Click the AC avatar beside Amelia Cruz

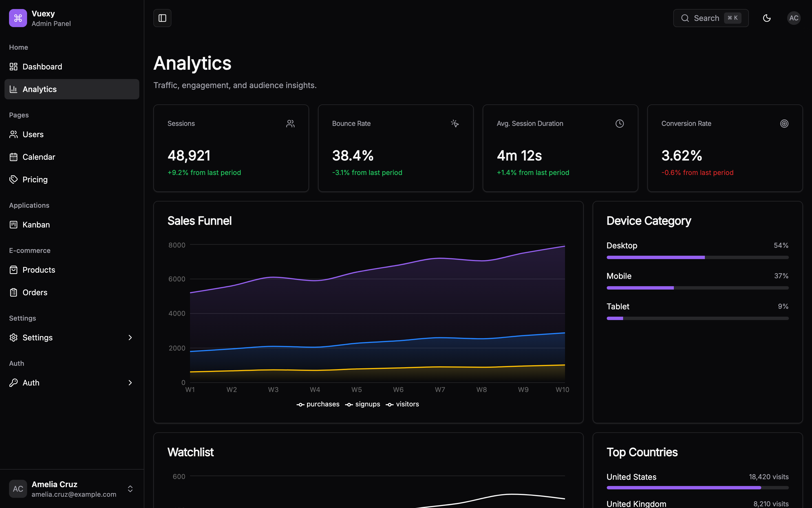pyautogui.click(x=18, y=489)
